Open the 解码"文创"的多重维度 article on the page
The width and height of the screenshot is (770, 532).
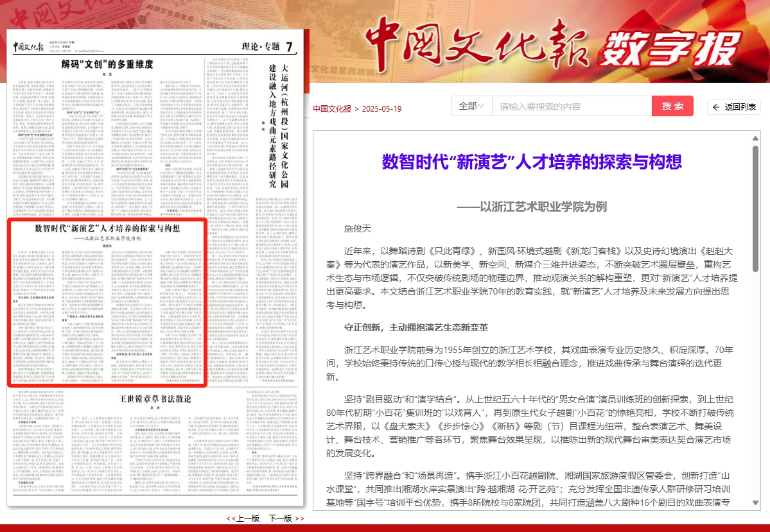[107, 64]
